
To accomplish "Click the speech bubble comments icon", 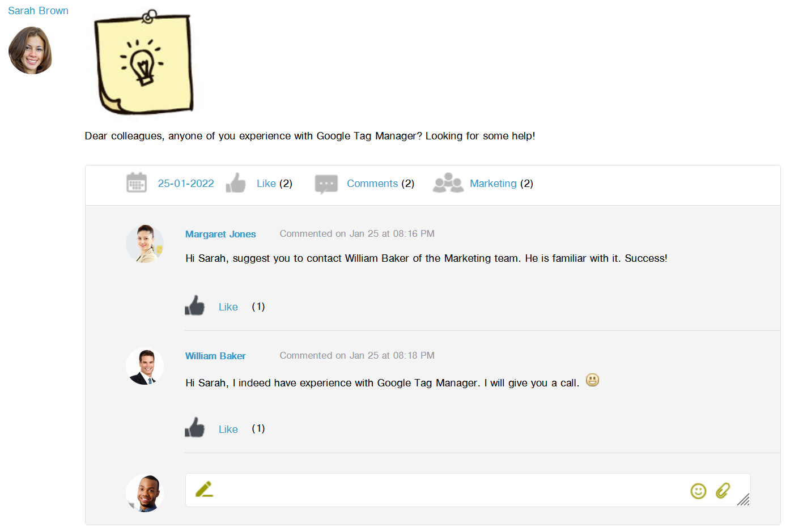I will click(326, 184).
